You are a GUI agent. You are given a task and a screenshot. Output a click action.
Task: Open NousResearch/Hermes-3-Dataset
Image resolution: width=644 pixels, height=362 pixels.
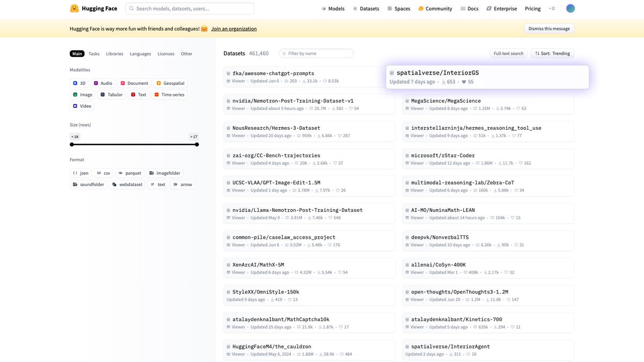(309, 131)
